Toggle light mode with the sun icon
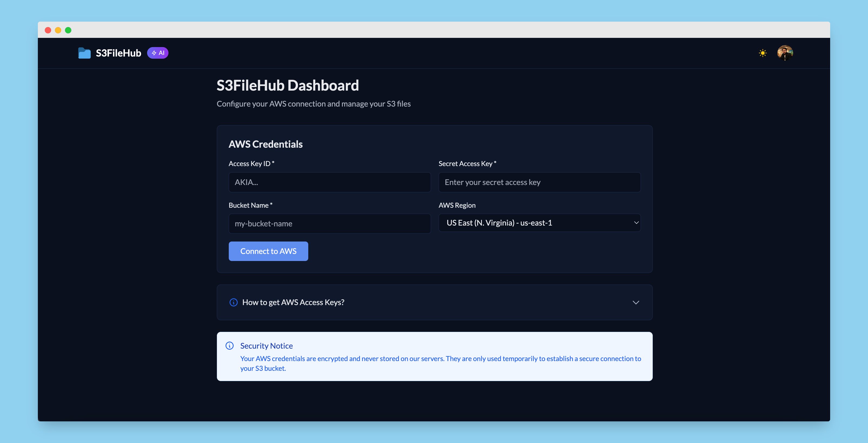Screen dimensions: 868x443 pos(763,53)
